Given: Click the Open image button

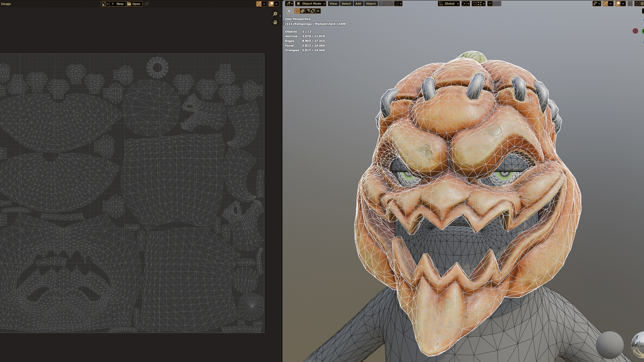Looking at the screenshot, I should 134,4.
